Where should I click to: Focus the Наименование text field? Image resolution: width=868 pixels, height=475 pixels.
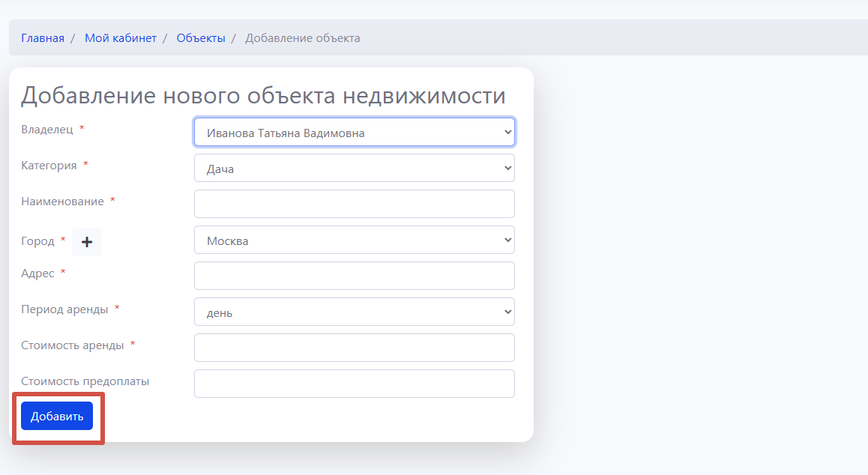tap(354, 204)
